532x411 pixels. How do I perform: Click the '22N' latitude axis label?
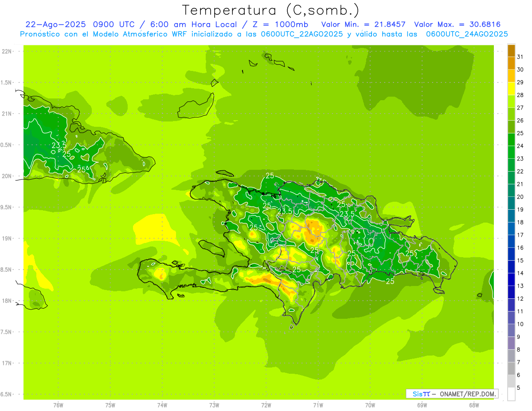7,51
